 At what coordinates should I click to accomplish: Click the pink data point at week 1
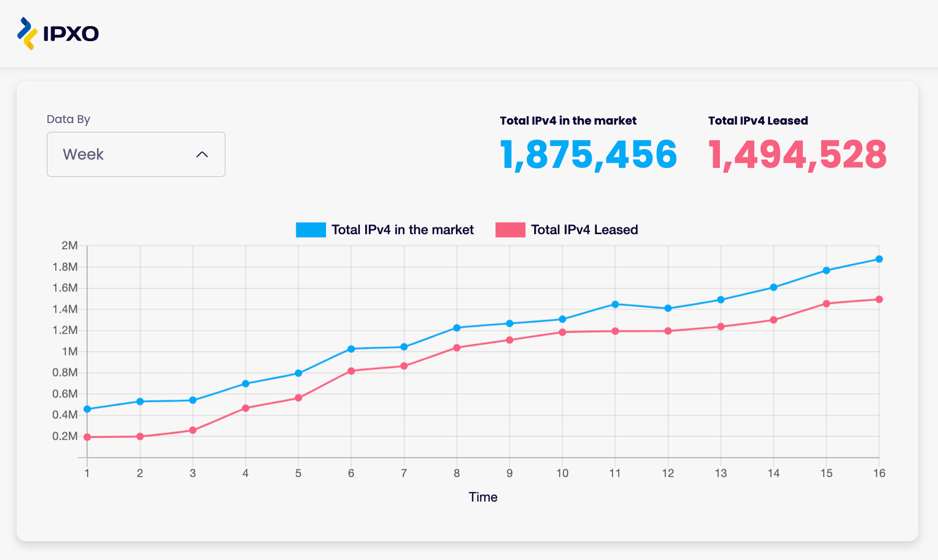pos(87,437)
